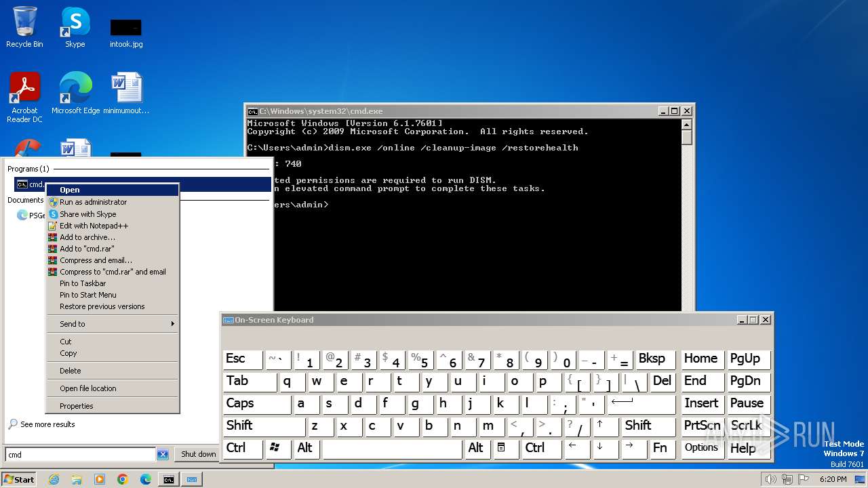Choose Restore previous versions
868x488 pixels.
click(112, 306)
